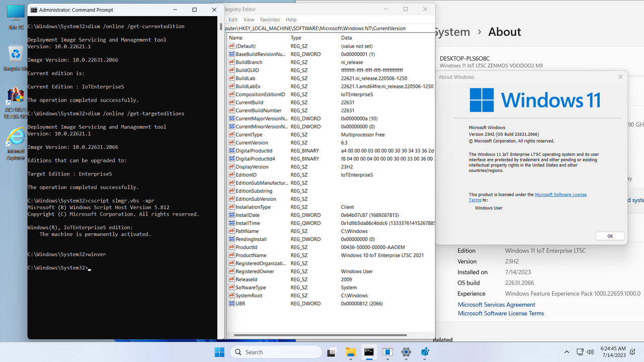Show hidden system tray icons chevron
The image size is (644, 362).
tap(567, 352)
